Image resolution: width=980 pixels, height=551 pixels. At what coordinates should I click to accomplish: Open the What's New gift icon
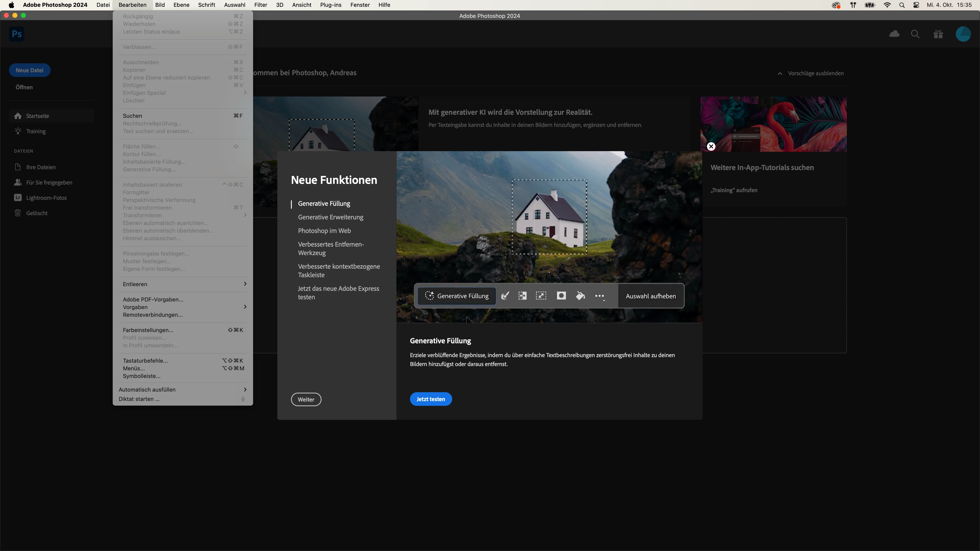(938, 34)
